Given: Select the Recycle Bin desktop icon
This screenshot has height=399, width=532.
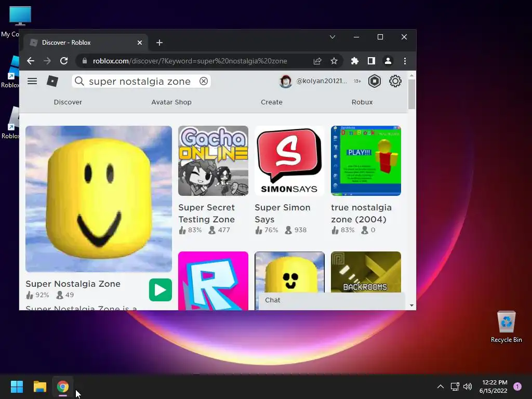Looking at the screenshot, I should [506, 327].
